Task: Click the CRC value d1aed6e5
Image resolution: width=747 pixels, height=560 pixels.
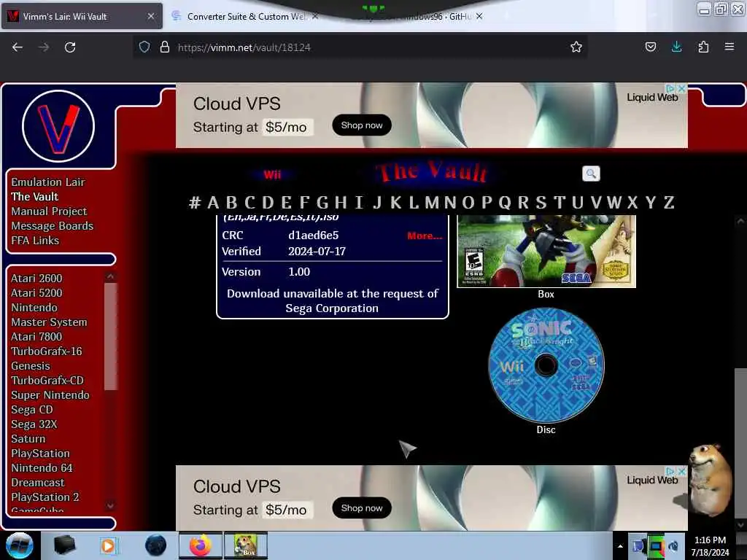Action: (313, 236)
